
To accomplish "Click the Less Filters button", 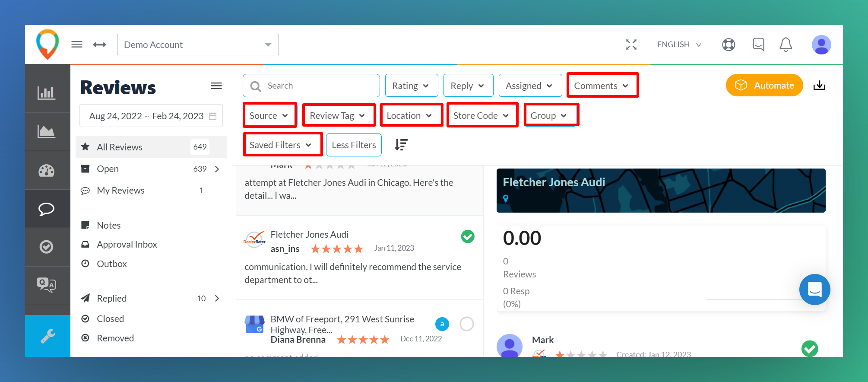I will [354, 145].
